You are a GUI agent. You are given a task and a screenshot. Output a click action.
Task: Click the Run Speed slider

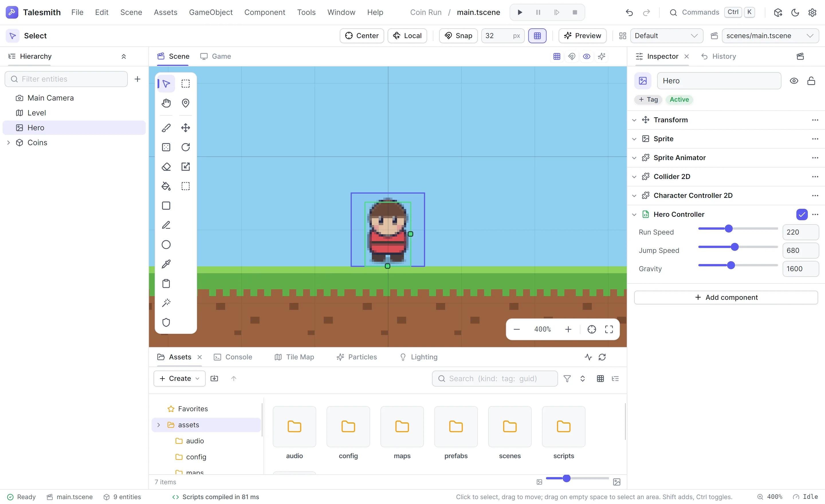(x=738, y=229)
